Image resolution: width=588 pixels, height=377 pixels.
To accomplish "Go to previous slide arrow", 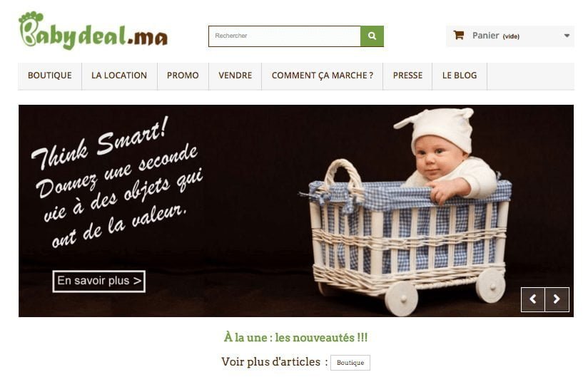I will (x=533, y=299).
